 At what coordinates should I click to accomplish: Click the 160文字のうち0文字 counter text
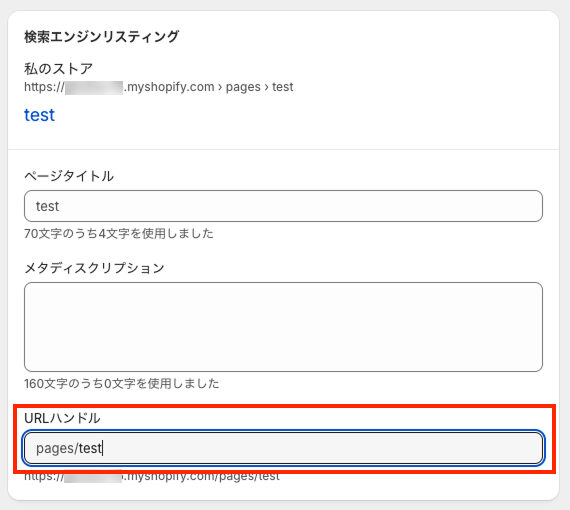click(121, 383)
